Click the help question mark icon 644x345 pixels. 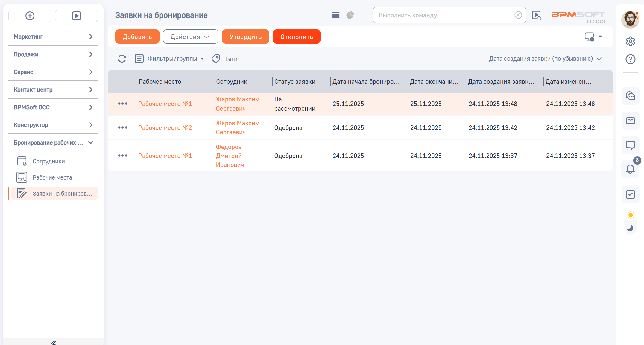pos(630,59)
